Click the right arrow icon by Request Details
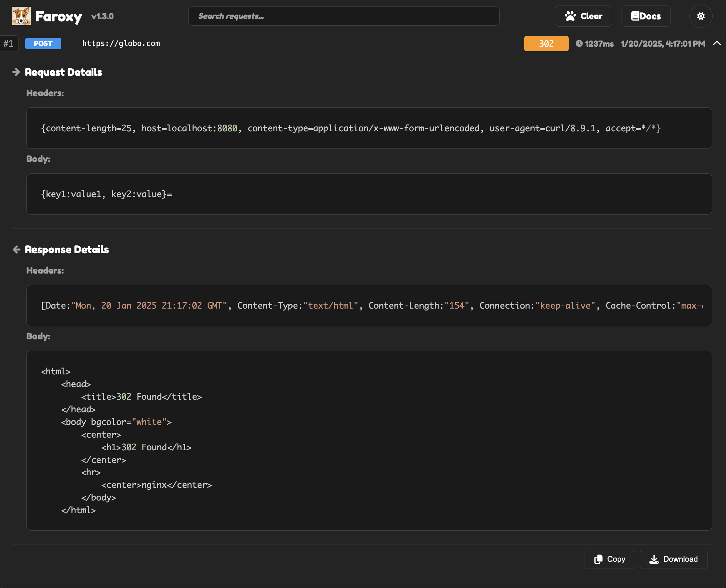 click(x=16, y=72)
